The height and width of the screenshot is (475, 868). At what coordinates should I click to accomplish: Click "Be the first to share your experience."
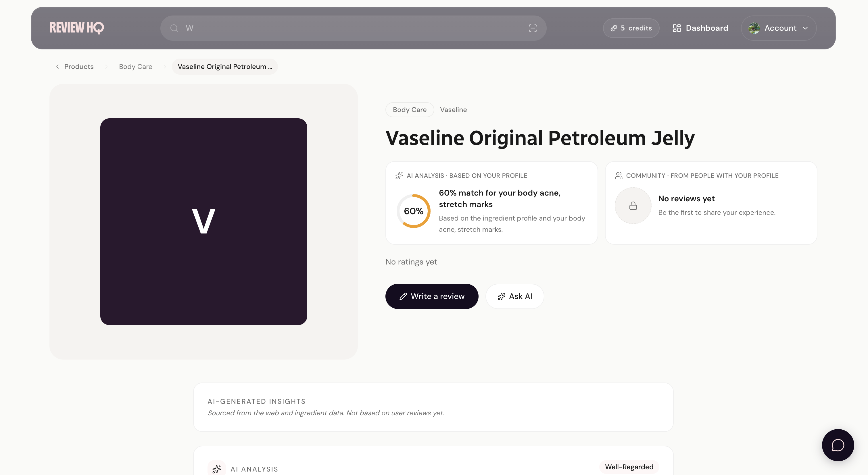click(717, 213)
